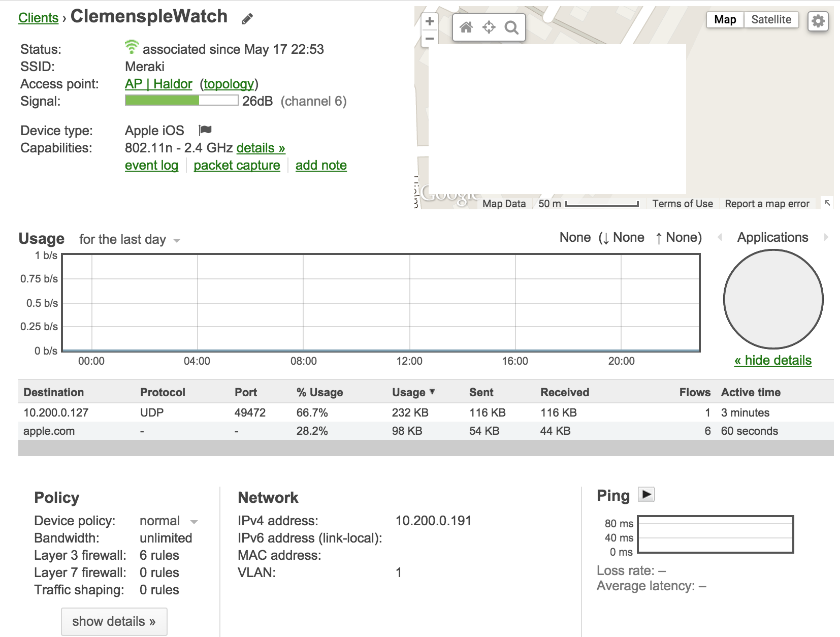Image resolution: width=840 pixels, height=637 pixels.
Task: Click IPv4 address 10.200.0.191
Action: click(x=433, y=521)
